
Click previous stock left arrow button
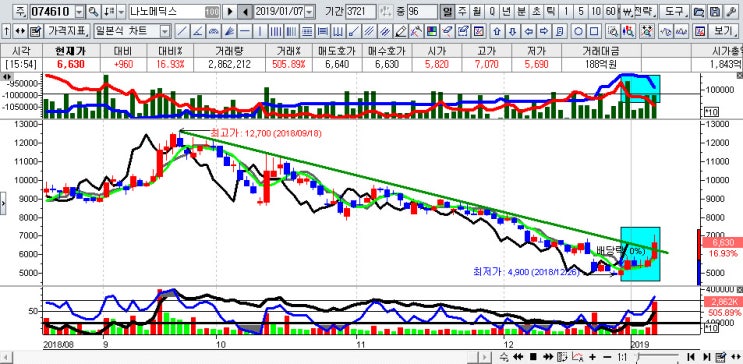[245, 11]
